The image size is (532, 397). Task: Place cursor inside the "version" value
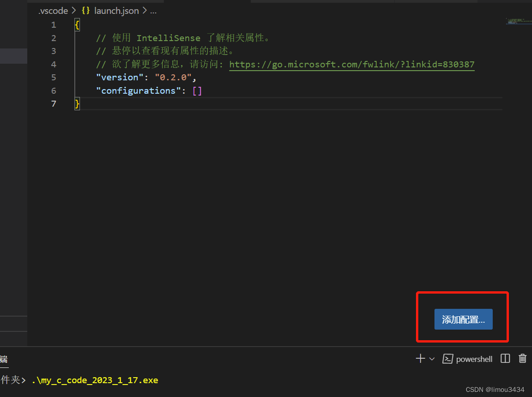[173, 77]
